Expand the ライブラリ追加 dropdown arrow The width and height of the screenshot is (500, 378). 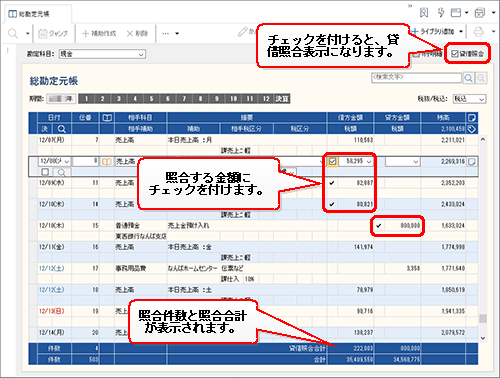pyautogui.click(x=461, y=32)
